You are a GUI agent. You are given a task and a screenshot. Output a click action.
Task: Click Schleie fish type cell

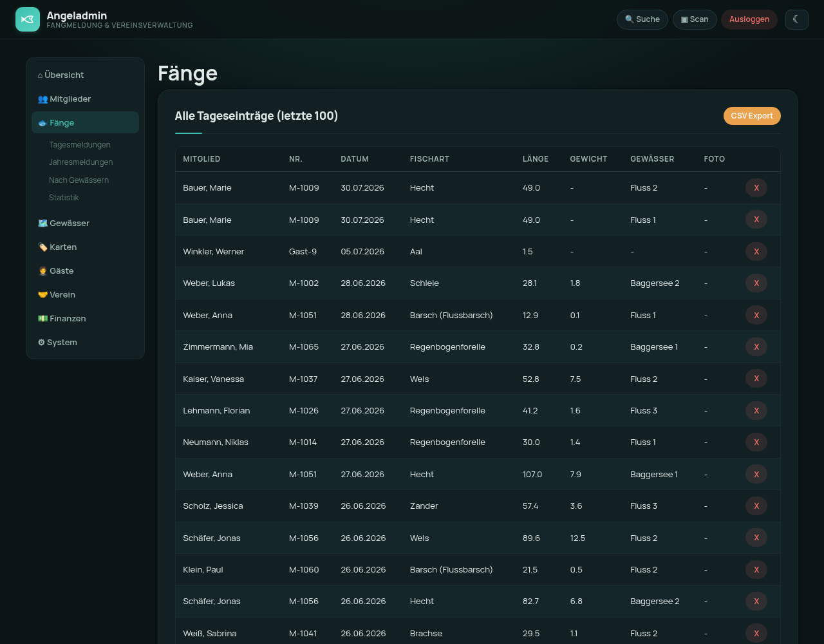pos(424,283)
